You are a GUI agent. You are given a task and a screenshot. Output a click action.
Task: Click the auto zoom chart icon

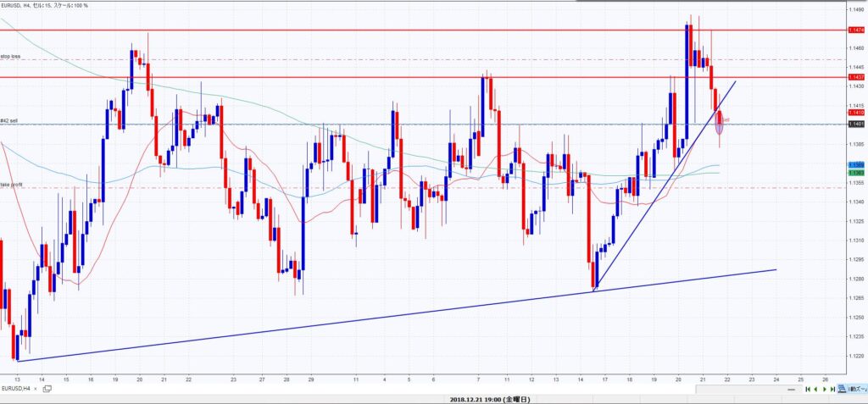pos(840,389)
